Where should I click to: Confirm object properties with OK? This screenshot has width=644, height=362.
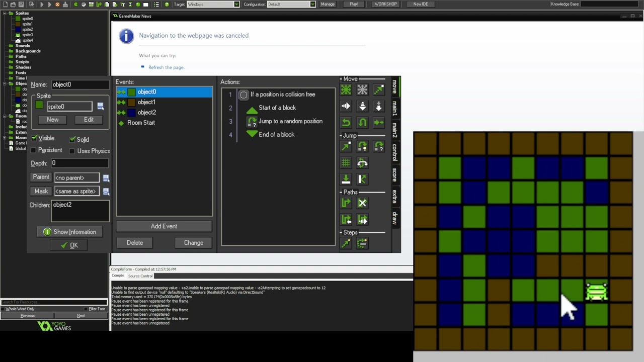click(x=69, y=245)
